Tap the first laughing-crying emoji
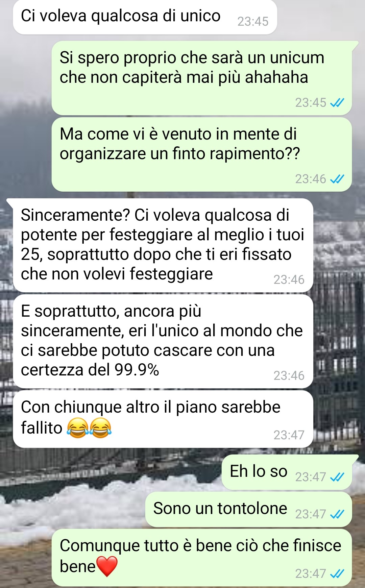The width and height of the screenshot is (365, 588). pos(78,428)
